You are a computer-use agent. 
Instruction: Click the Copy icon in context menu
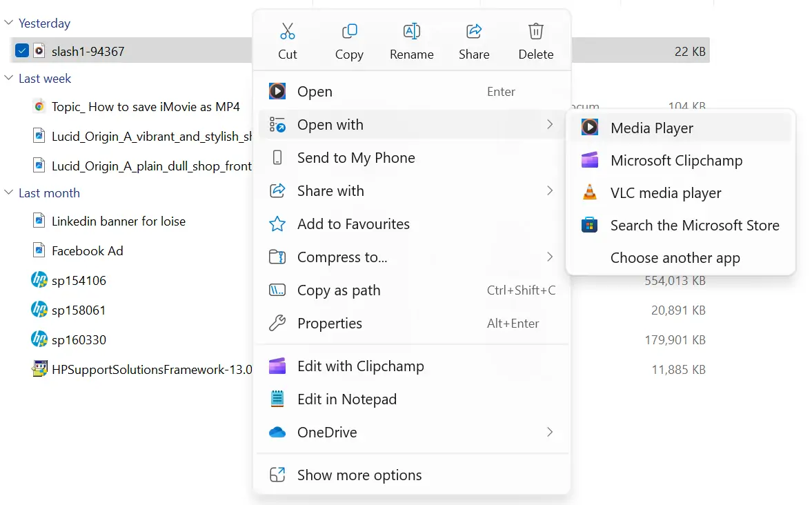[349, 32]
